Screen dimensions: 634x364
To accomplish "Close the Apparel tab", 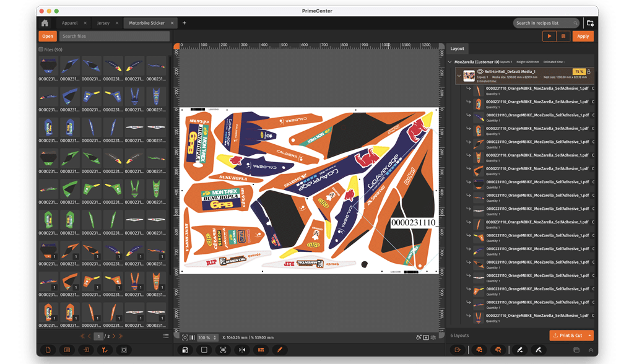I will pos(85,23).
